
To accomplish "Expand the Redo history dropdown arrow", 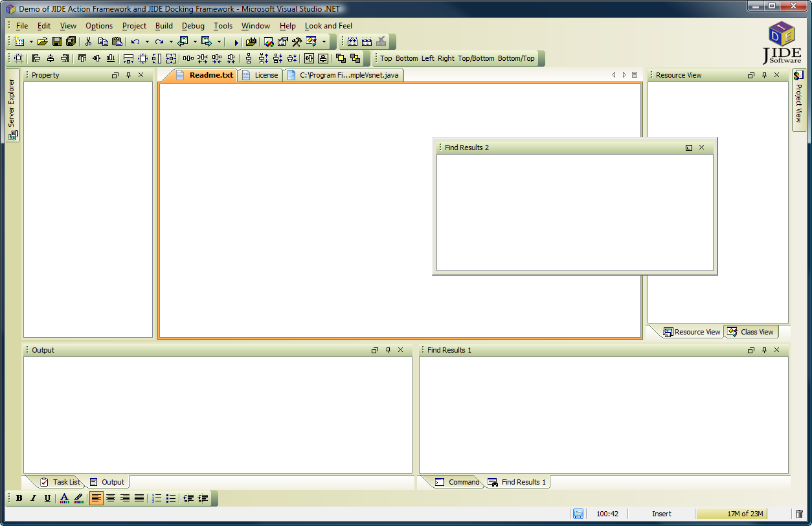I will click(171, 42).
